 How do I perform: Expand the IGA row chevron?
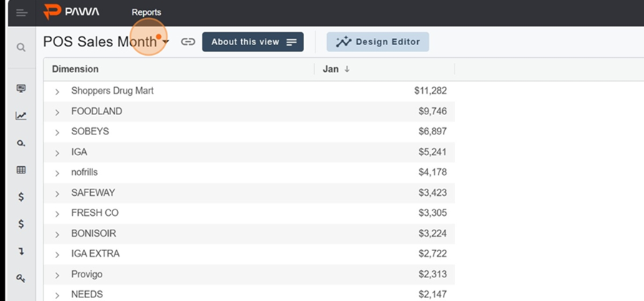pyautogui.click(x=57, y=153)
